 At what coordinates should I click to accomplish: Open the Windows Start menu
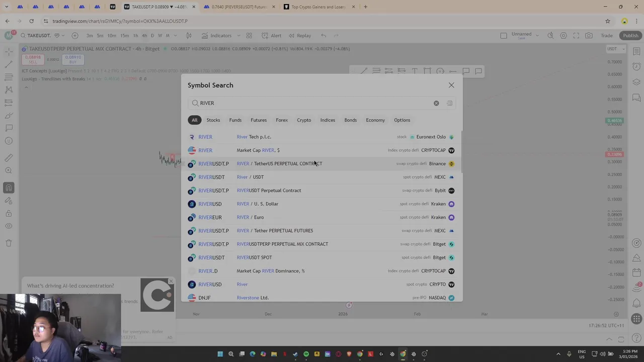click(x=220, y=354)
